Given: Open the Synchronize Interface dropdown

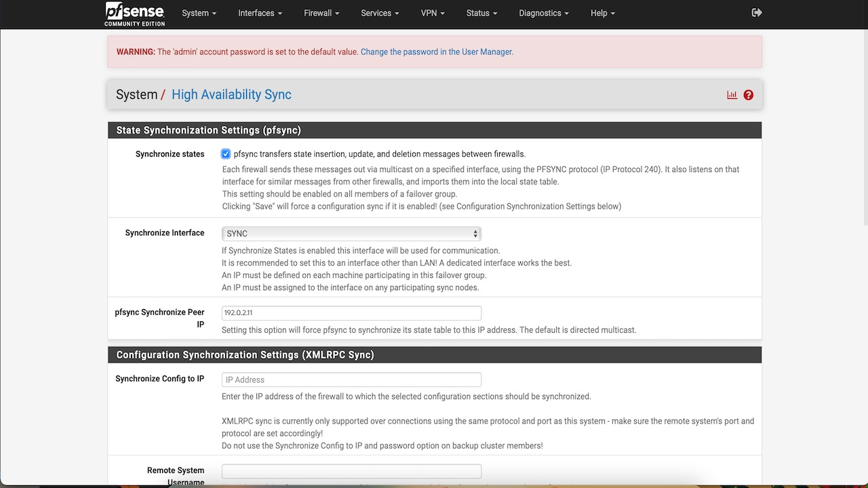Looking at the screenshot, I should click(x=351, y=233).
